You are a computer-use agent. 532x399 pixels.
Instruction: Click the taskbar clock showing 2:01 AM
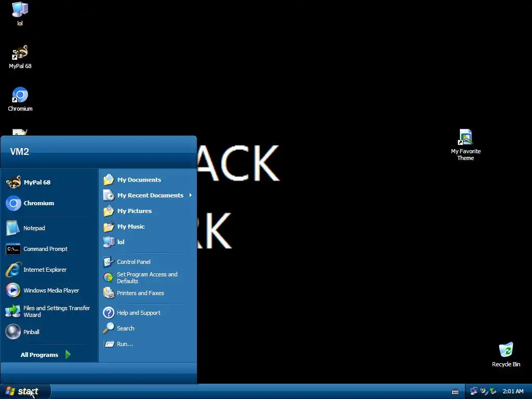(x=513, y=392)
